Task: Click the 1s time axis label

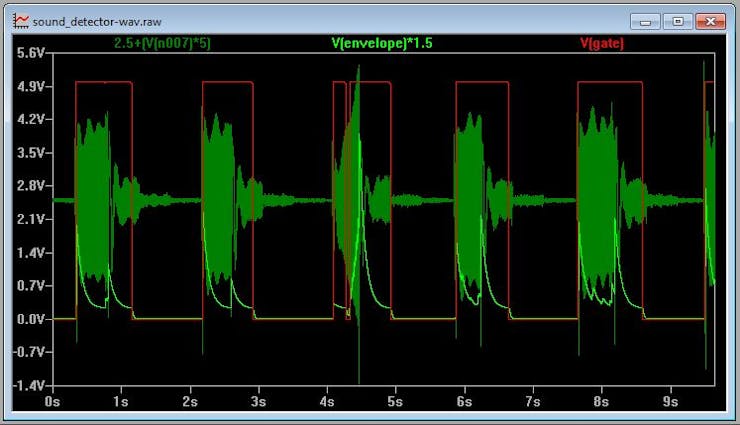Action: coord(121,401)
